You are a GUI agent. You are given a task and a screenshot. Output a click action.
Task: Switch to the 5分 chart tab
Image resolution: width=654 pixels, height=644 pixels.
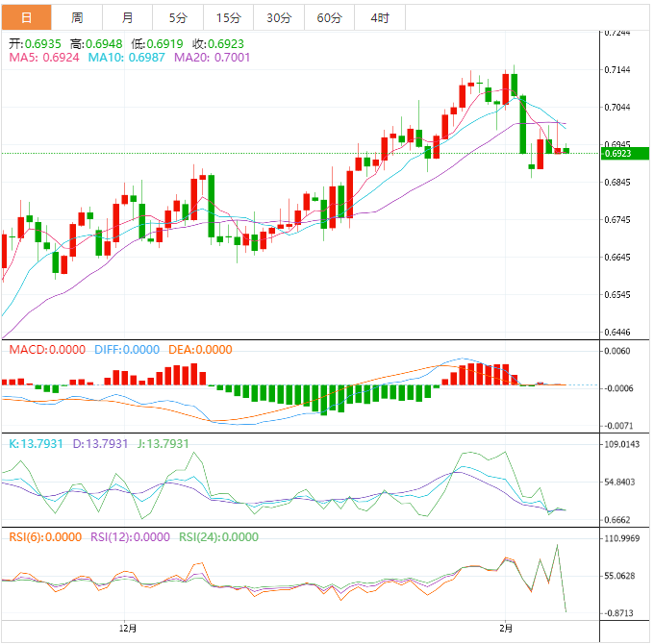pos(178,17)
